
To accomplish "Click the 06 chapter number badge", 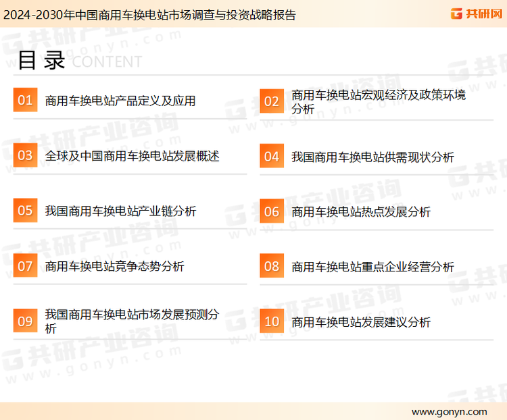I will pyautogui.click(x=272, y=211).
